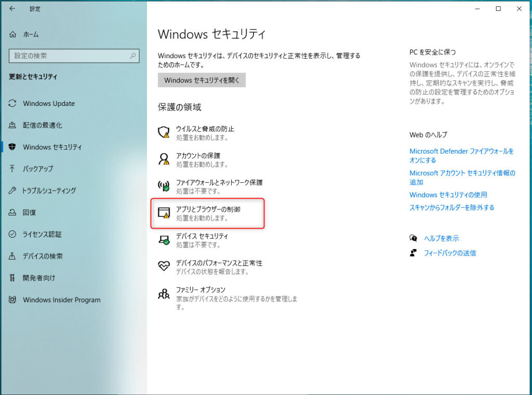Select Windows Update in the sidebar

[x=49, y=103]
